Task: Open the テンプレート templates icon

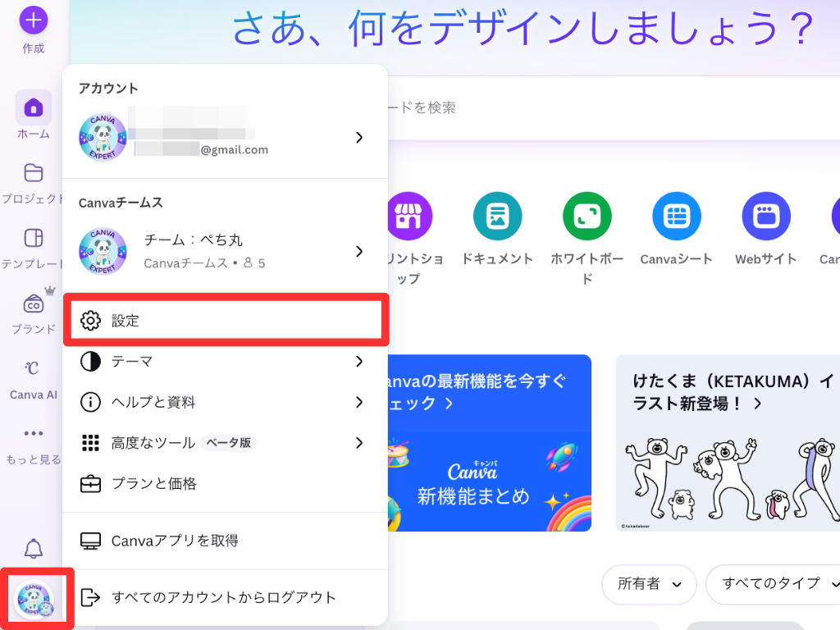Action: pyautogui.click(x=33, y=239)
